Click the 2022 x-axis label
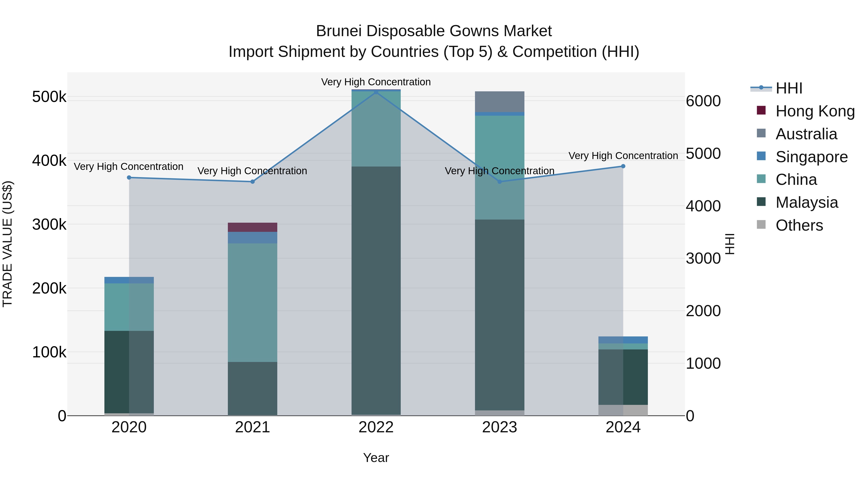This screenshot has height=488, width=868. click(376, 427)
